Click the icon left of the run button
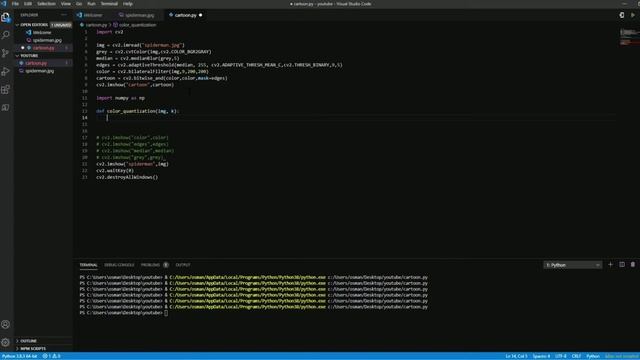Viewport: 640px width, 360px height. 622,15
